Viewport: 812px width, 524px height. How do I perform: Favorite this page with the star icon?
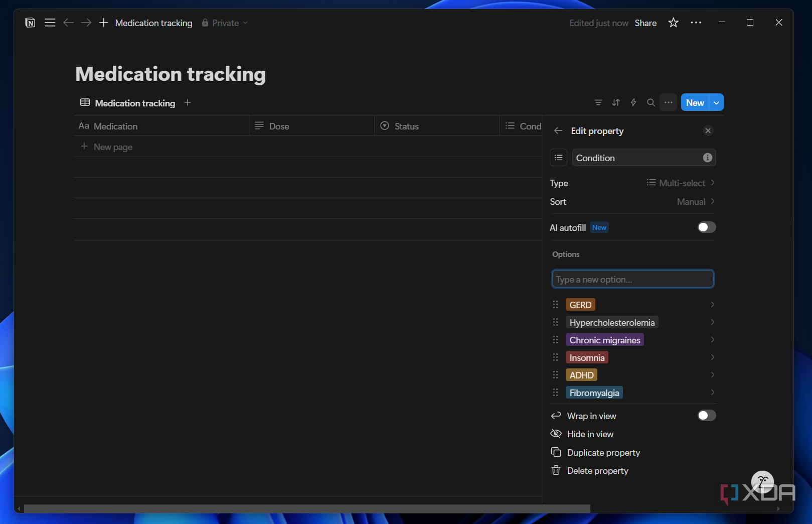pyautogui.click(x=673, y=23)
